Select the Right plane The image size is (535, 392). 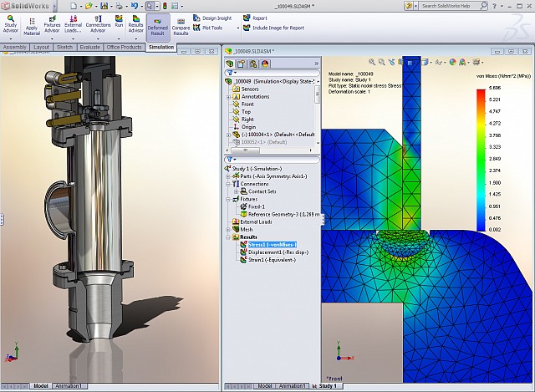247,119
